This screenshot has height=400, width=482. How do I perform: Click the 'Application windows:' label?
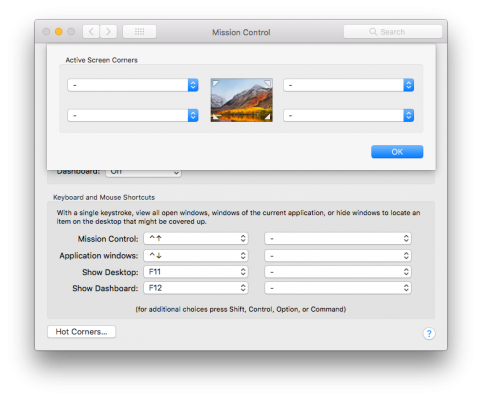pyautogui.click(x=99, y=256)
